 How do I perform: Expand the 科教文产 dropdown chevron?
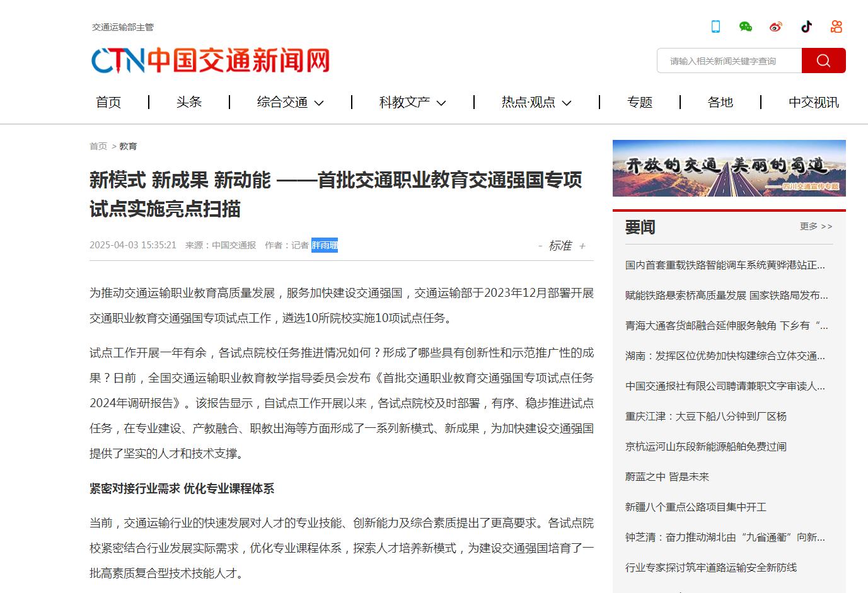441,103
